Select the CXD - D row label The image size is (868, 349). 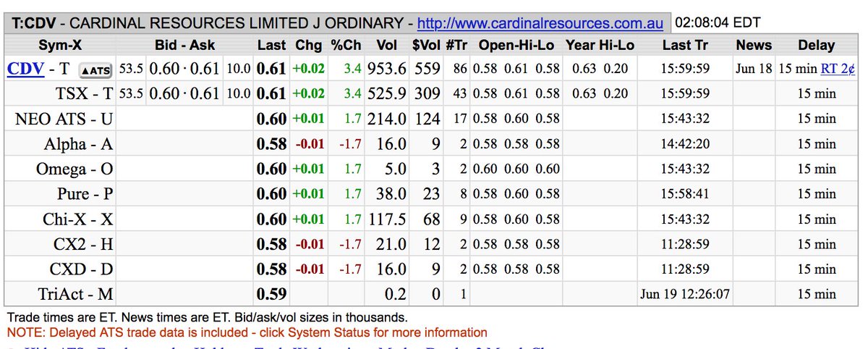click(81, 269)
